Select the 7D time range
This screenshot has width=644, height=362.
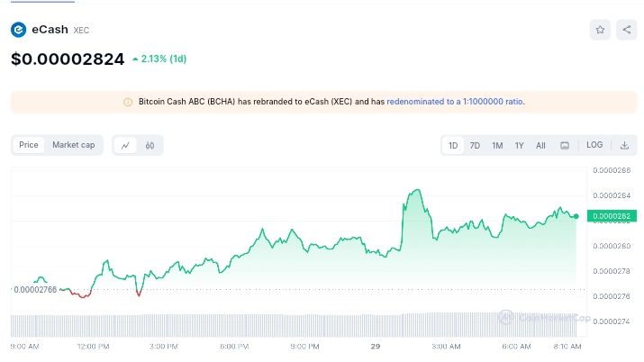click(x=475, y=145)
